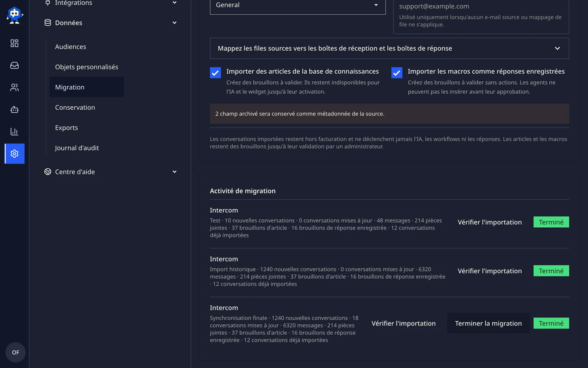Click the Centre d'aide lifebuoy icon

pyautogui.click(x=48, y=172)
